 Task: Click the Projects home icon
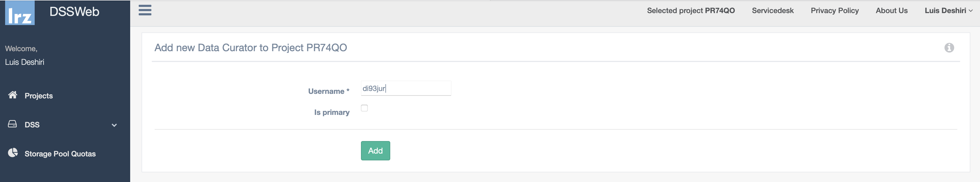[x=13, y=95]
